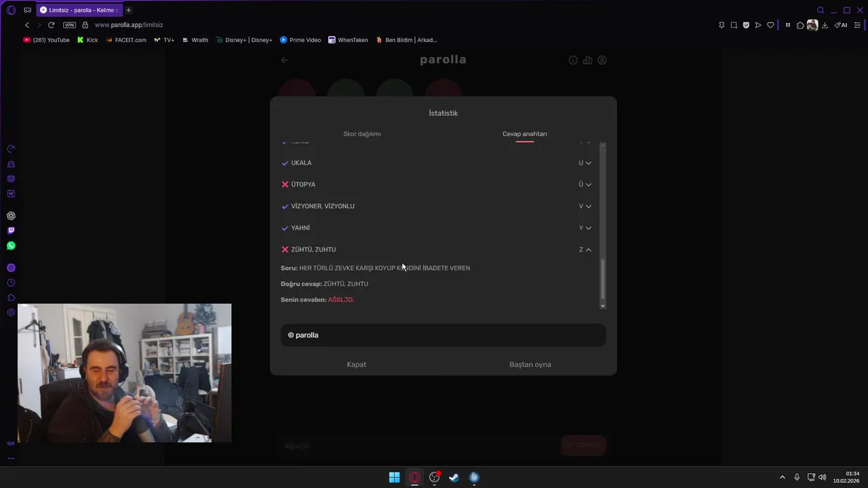Select the Cevap anahtarı tab
This screenshot has height=488, width=868.
(x=525, y=134)
